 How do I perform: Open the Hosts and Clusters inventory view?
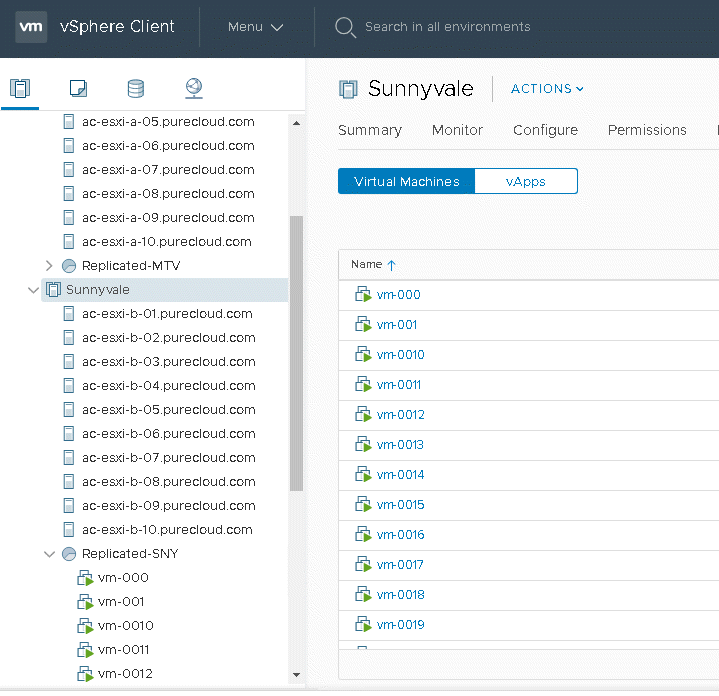pyautogui.click(x=20, y=89)
